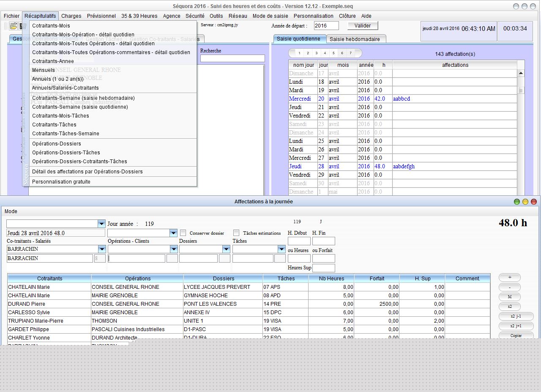Open the Prévisionnel menu
The image size is (541, 392).
[101, 16]
